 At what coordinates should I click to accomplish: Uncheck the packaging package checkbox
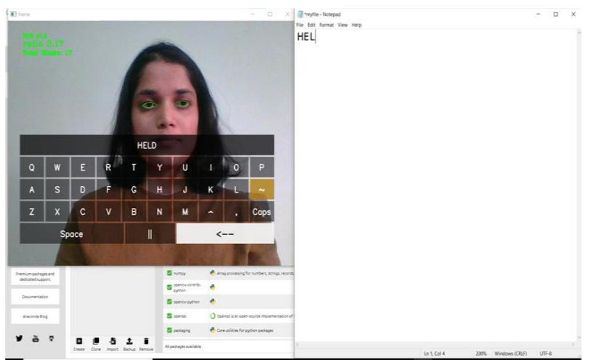(169, 330)
